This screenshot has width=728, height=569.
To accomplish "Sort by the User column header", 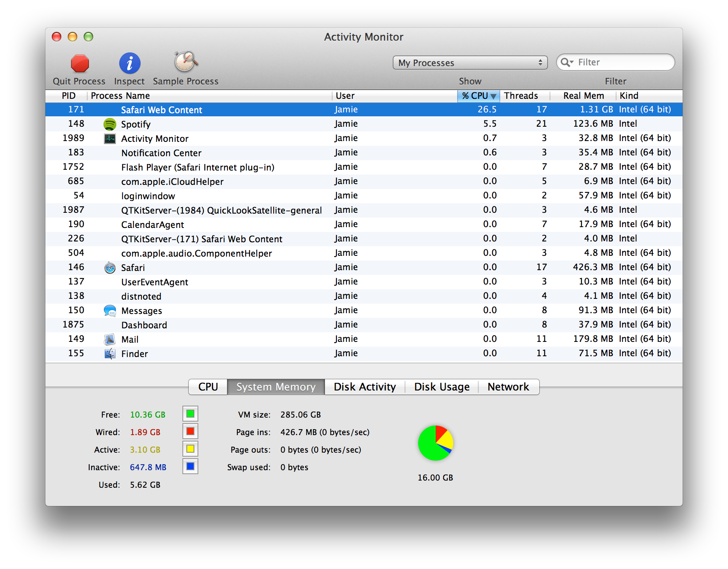I will pos(394,96).
